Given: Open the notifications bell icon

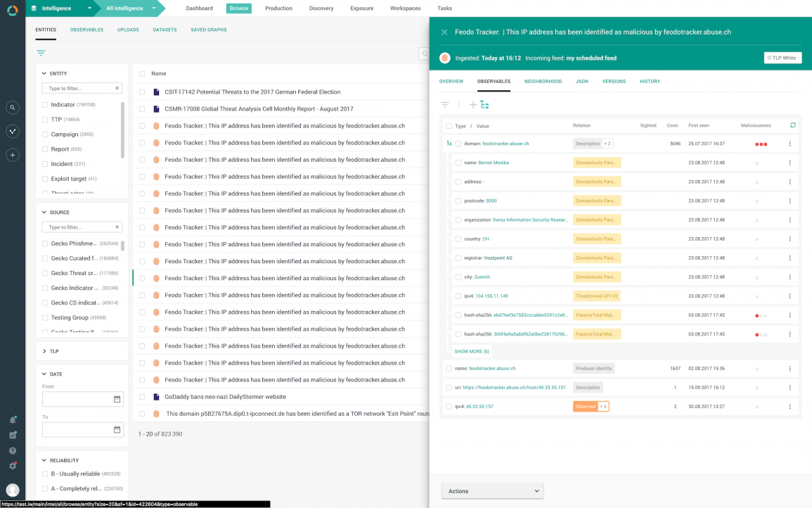Looking at the screenshot, I should [12, 419].
